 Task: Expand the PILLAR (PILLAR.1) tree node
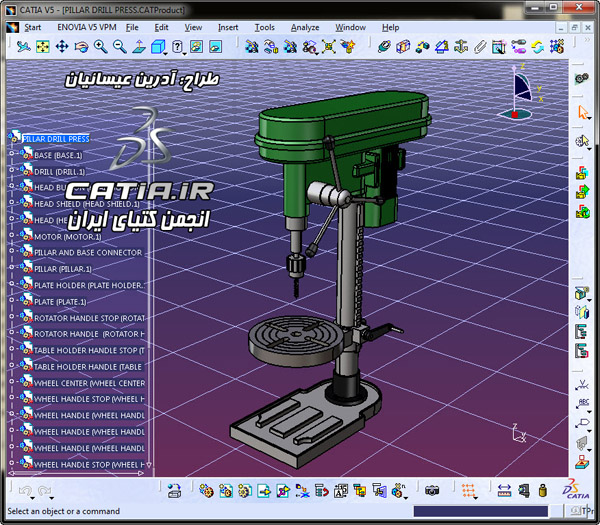[x=11, y=267]
